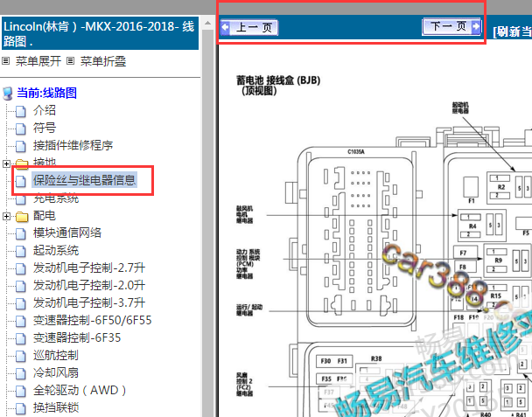Click page icon next to 冷却风扇
The width and height of the screenshot is (532, 417).
(x=21, y=374)
